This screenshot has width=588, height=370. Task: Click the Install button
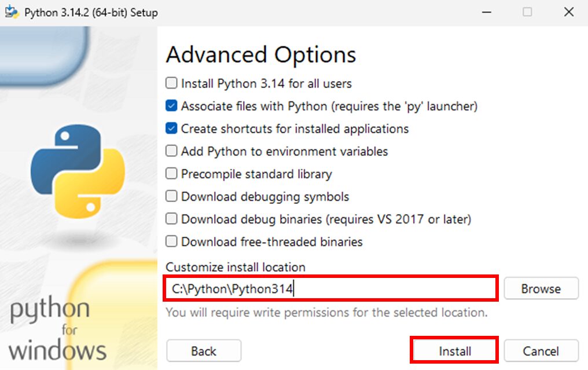(454, 350)
